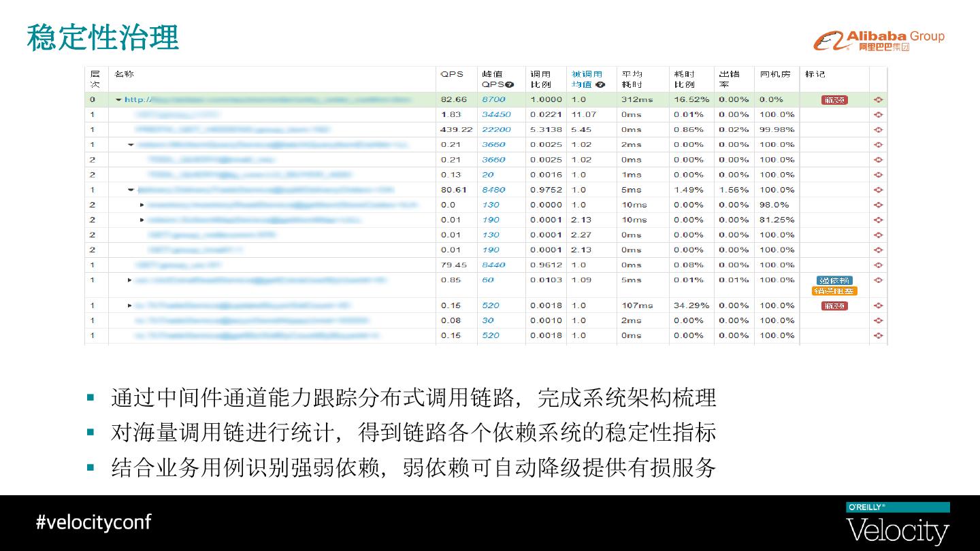The width and height of the screenshot is (980, 551).
Task: Open the http:// link in the first row
Action: 268,100
